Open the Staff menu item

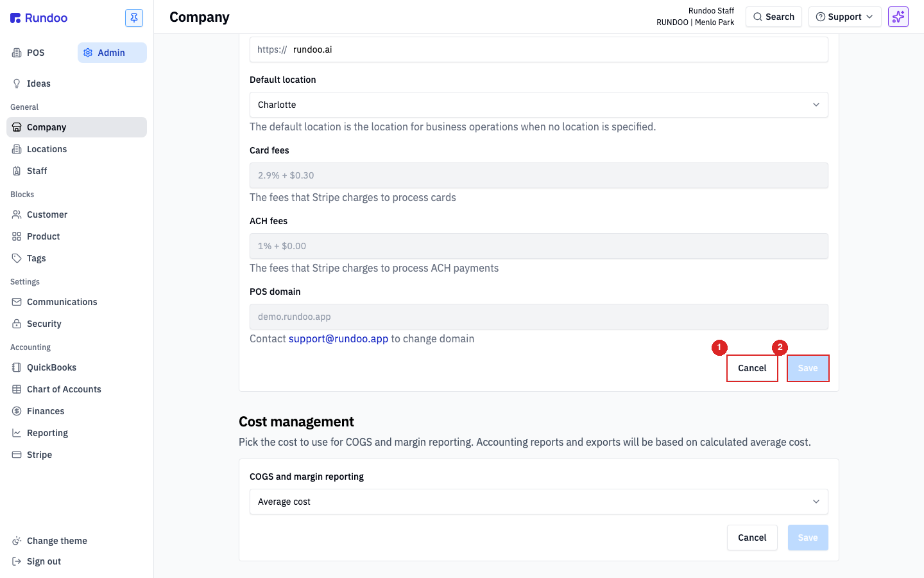[x=76, y=171]
